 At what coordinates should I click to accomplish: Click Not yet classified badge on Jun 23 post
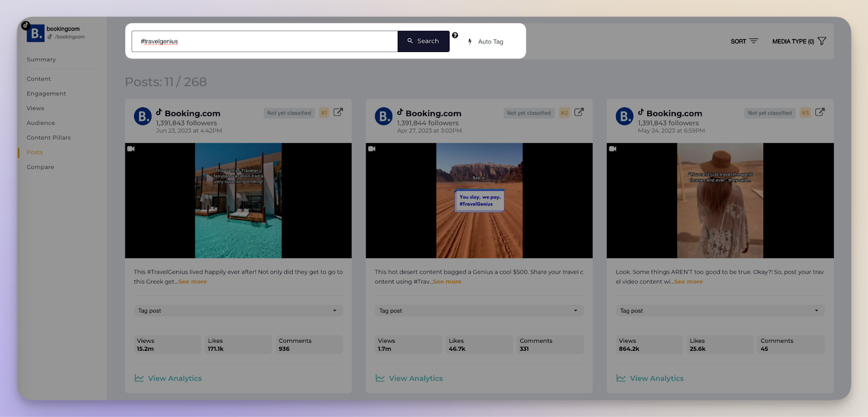(289, 113)
